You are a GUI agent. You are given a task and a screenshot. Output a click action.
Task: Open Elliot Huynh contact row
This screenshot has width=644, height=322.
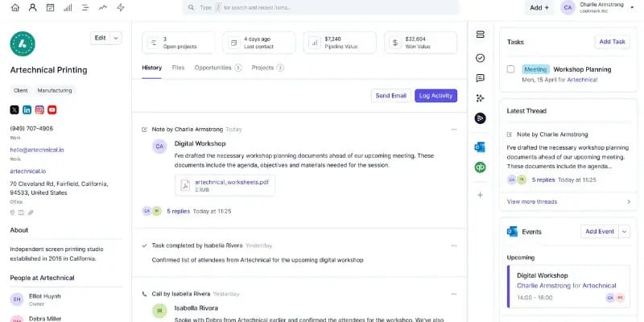[x=66, y=299]
